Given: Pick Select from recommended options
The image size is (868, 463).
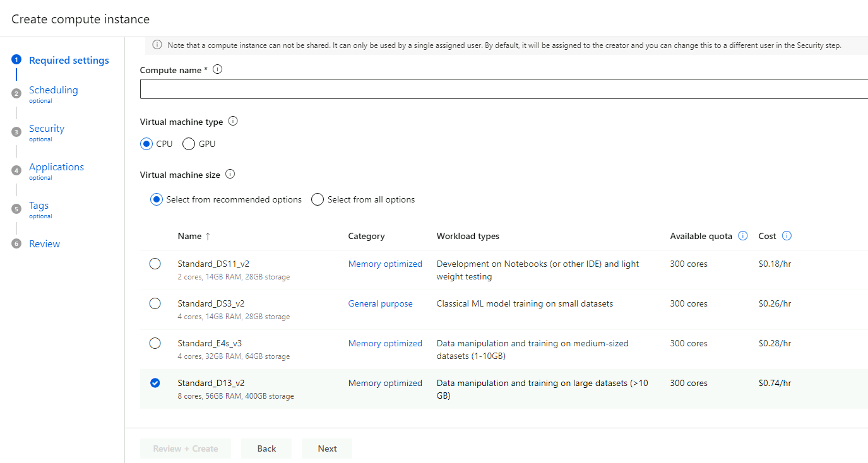Looking at the screenshot, I should pyautogui.click(x=157, y=199).
